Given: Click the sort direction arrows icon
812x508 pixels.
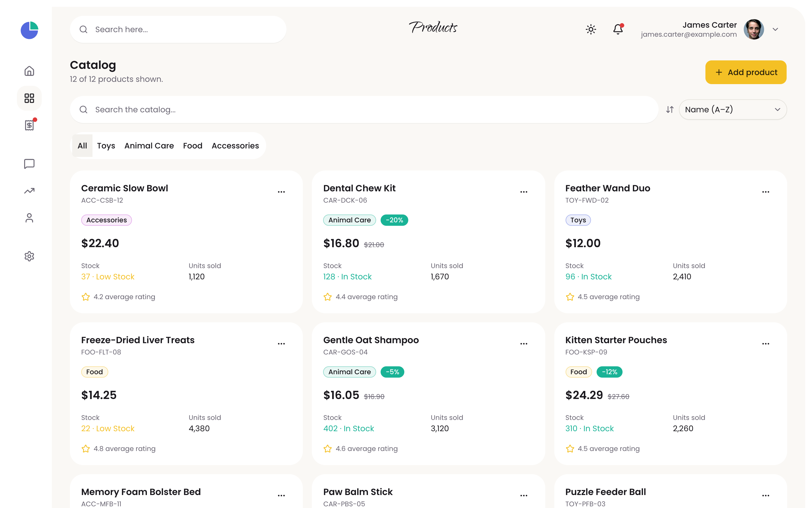Looking at the screenshot, I should point(670,110).
